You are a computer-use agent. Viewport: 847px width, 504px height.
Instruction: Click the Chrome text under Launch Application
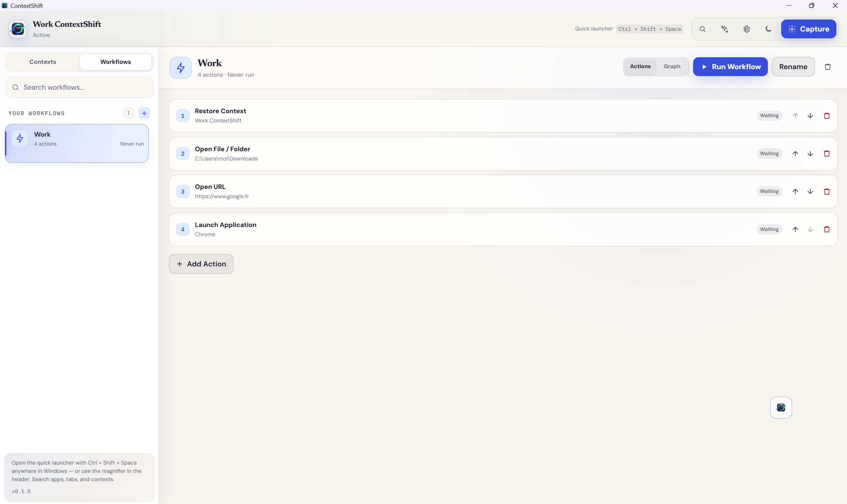205,234
